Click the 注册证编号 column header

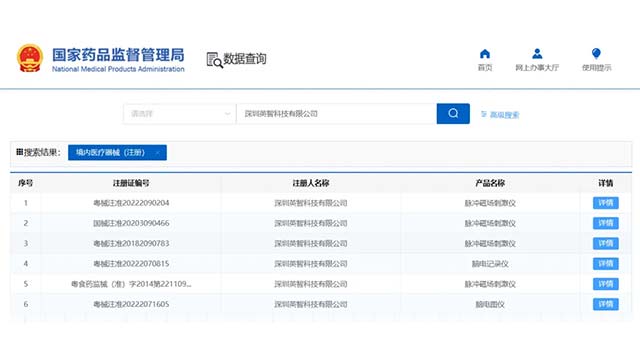pyautogui.click(x=131, y=183)
